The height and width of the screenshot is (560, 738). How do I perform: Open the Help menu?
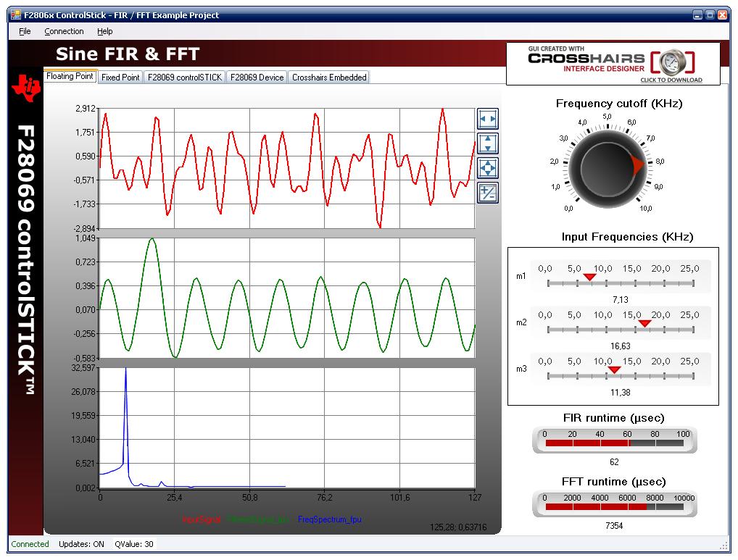coord(105,31)
